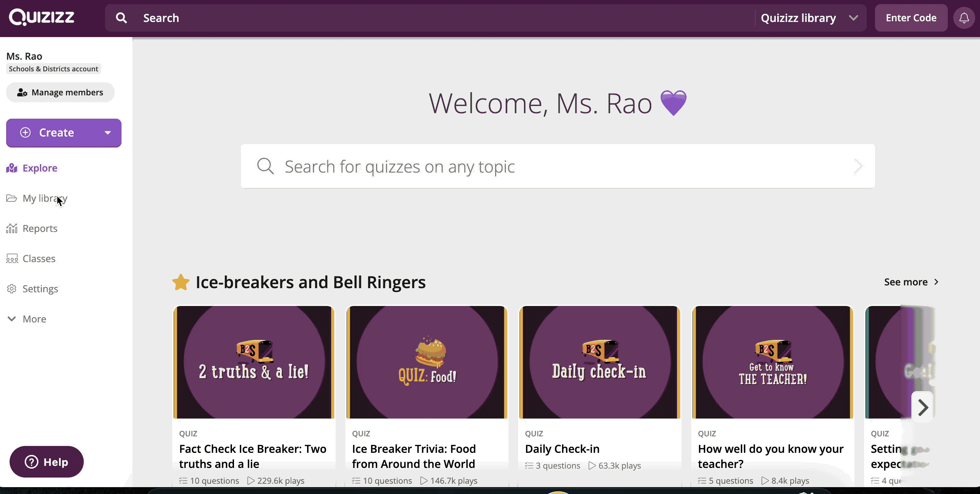Select Enter Code button top right
The height and width of the screenshot is (494, 980).
(x=911, y=17)
